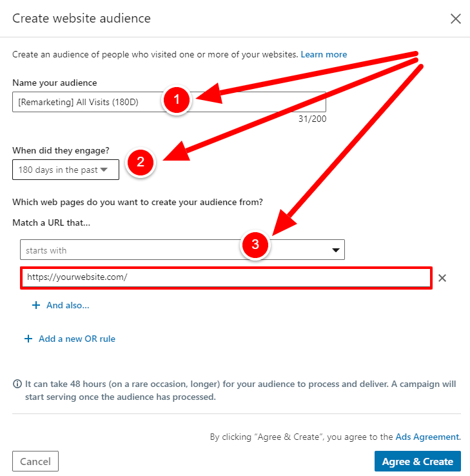Click the plus icon beside And also
The image size is (470, 476).
(x=36, y=305)
